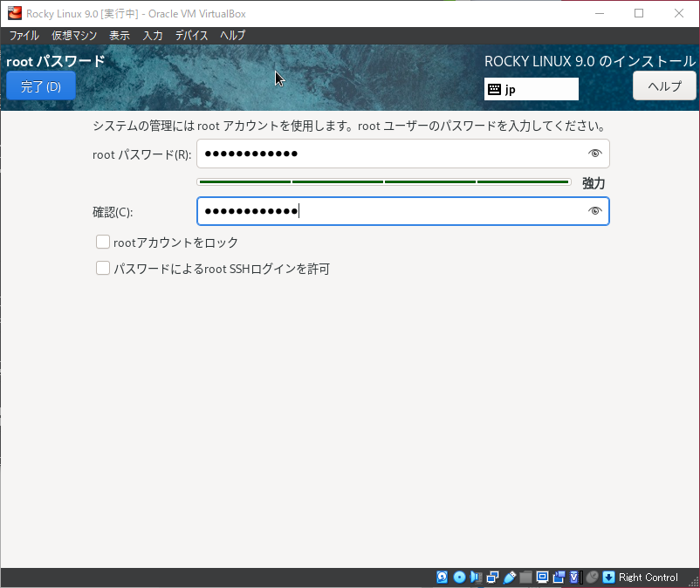
Task: Click the virtualization features V indicator
Action: pos(574,577)
